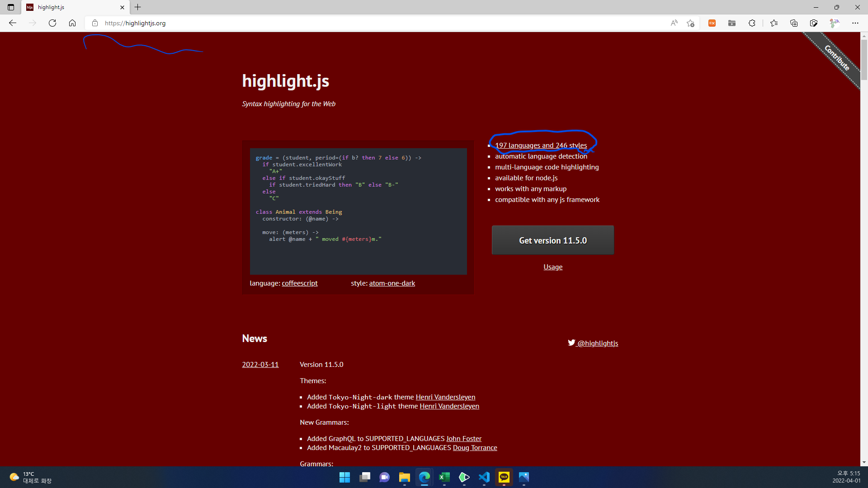Open the orange extension icon
The image size is (868, 488).
point(712,23)
